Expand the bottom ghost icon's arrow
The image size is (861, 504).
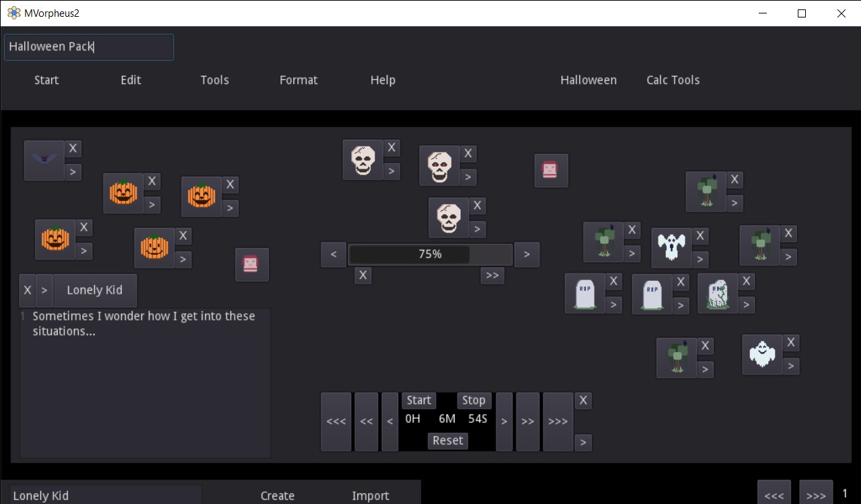coord(792,366)
